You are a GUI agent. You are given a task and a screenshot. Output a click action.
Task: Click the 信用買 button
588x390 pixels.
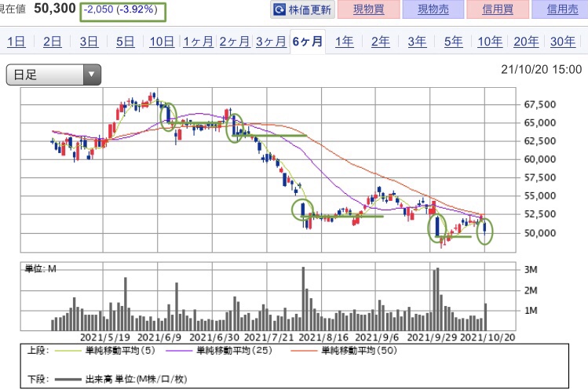(498, 9)
